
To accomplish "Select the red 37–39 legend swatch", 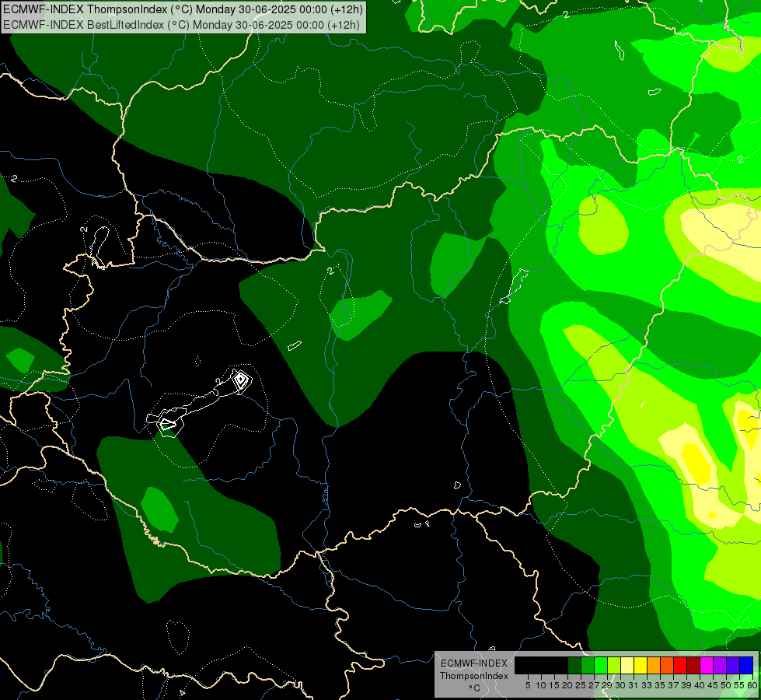I will (x=679, y=666).
